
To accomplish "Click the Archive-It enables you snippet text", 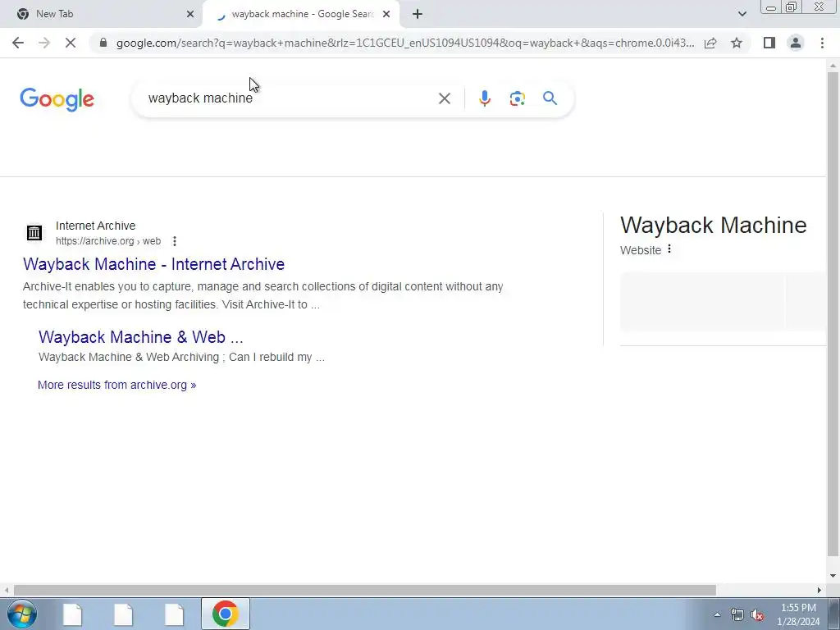I will pos(262,295).
